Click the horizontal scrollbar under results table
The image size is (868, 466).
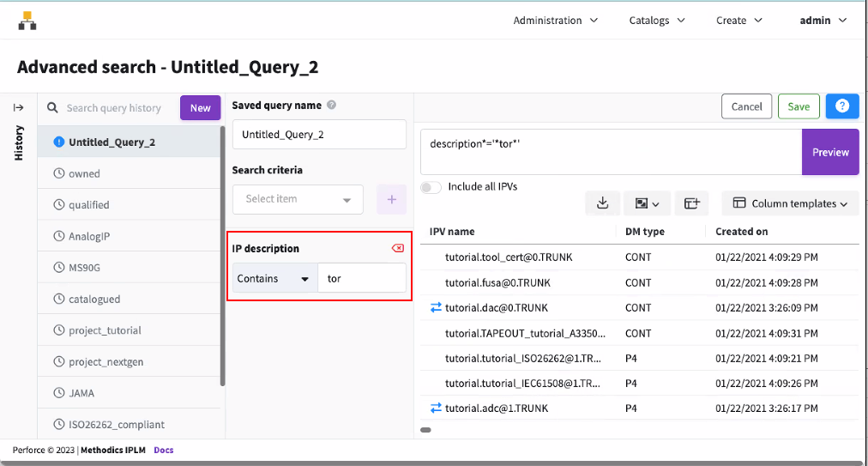426,429
